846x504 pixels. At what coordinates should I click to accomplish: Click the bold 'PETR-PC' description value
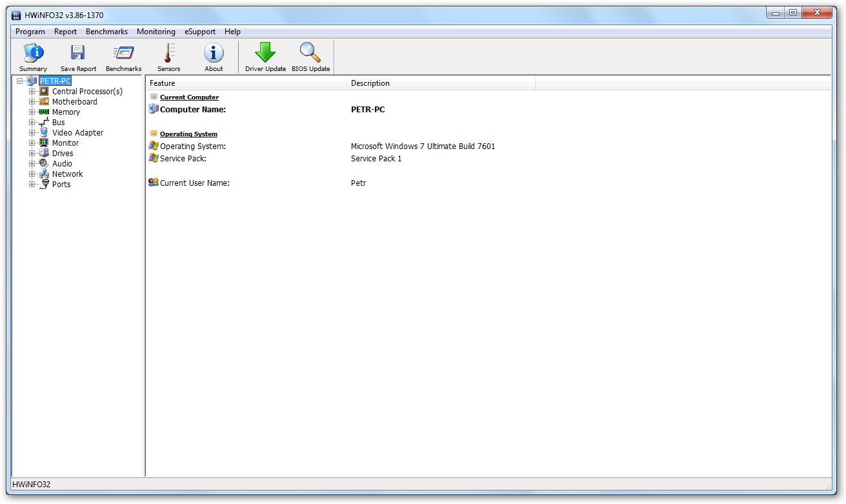coord(368,110)
